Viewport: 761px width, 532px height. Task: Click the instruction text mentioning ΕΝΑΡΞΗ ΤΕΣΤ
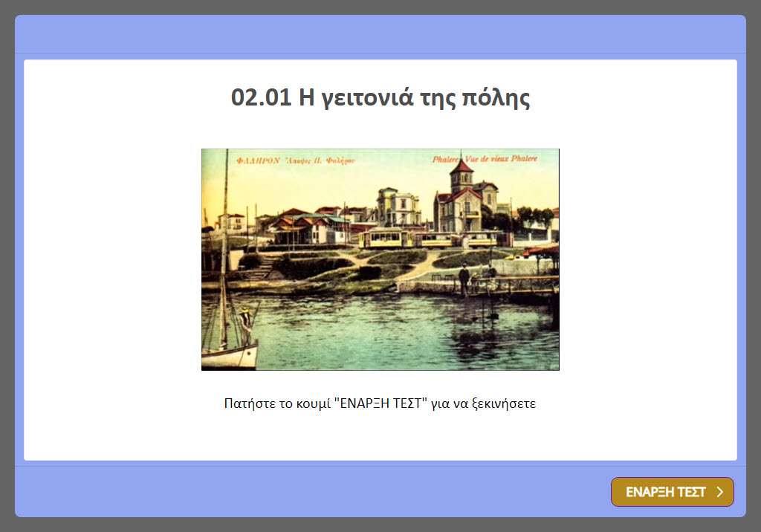coord(380,402)
